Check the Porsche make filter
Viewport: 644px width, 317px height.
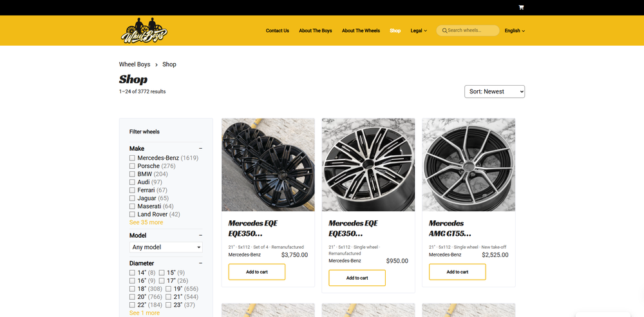(132, 166)
